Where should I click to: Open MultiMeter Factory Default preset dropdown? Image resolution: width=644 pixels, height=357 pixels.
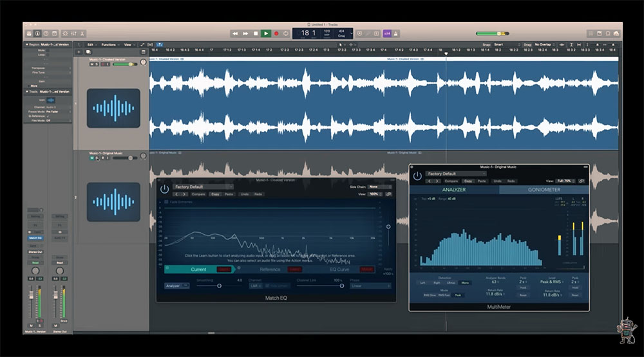coord(455,174)
